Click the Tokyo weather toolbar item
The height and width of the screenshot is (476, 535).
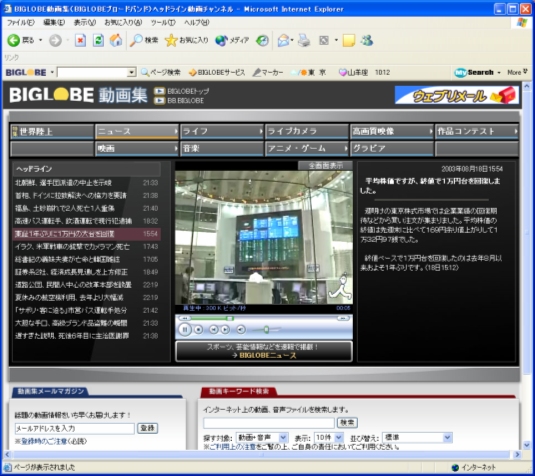(x=309, y=72)
